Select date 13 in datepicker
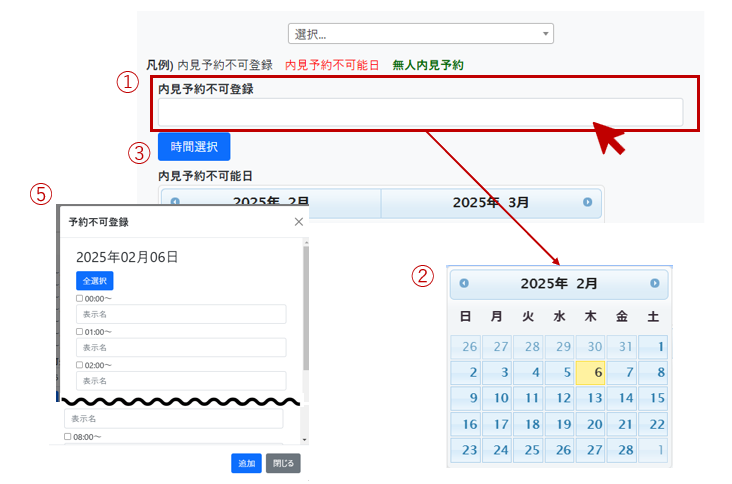The width and height of the screenshot is (732, 484). click(x=591, y=398)
